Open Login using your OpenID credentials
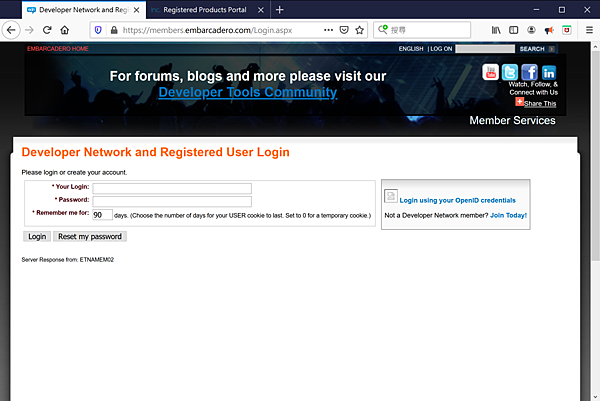Image resolution: width=600 pixels, height=401 pixels. (458, 200)
